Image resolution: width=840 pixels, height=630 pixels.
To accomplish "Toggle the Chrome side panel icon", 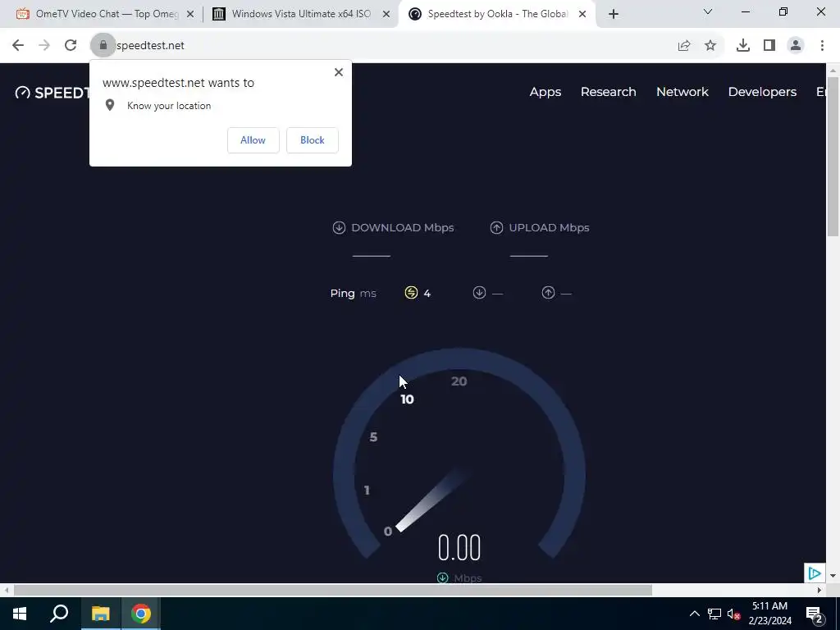I will click(769, 46).
